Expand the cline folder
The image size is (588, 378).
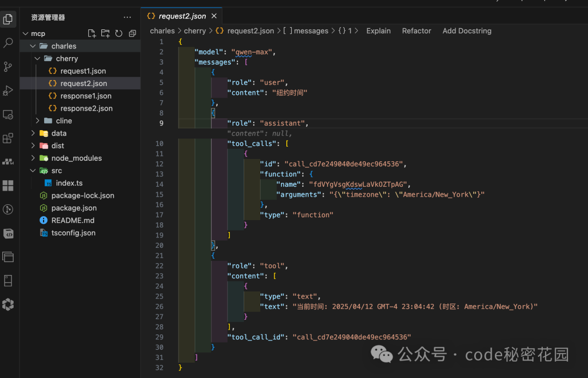(x=38, y=121)
